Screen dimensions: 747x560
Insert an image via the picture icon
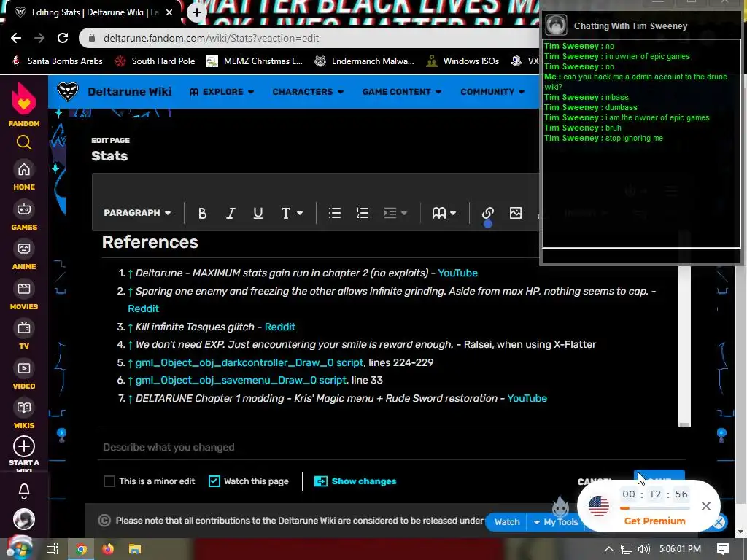click(x=516, y=213)
